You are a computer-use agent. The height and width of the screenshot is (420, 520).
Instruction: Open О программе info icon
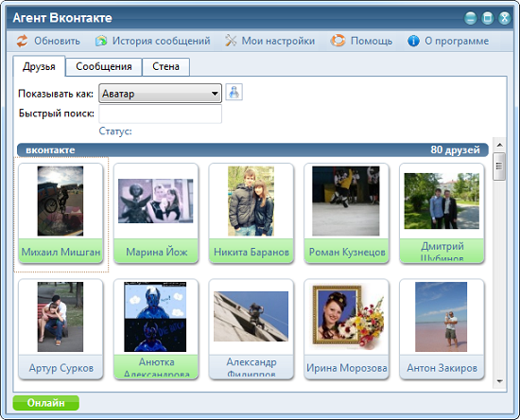(413, 41)
